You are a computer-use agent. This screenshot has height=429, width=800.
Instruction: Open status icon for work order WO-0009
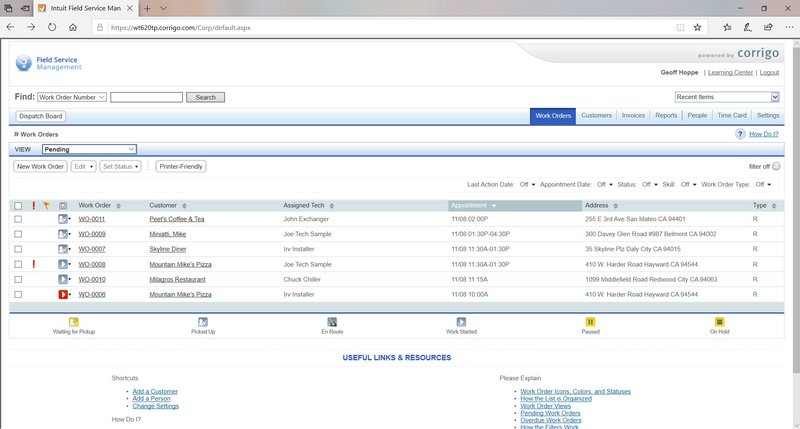click(63, 234)
